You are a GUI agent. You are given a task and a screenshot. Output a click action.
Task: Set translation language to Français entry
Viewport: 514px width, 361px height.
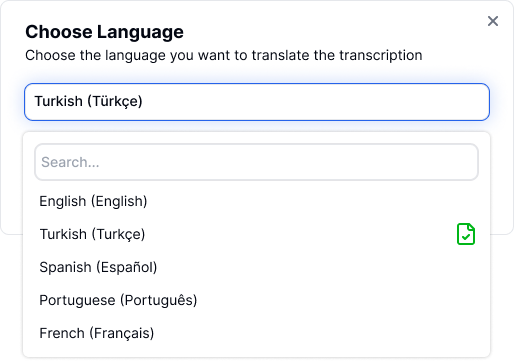[257, 333]
